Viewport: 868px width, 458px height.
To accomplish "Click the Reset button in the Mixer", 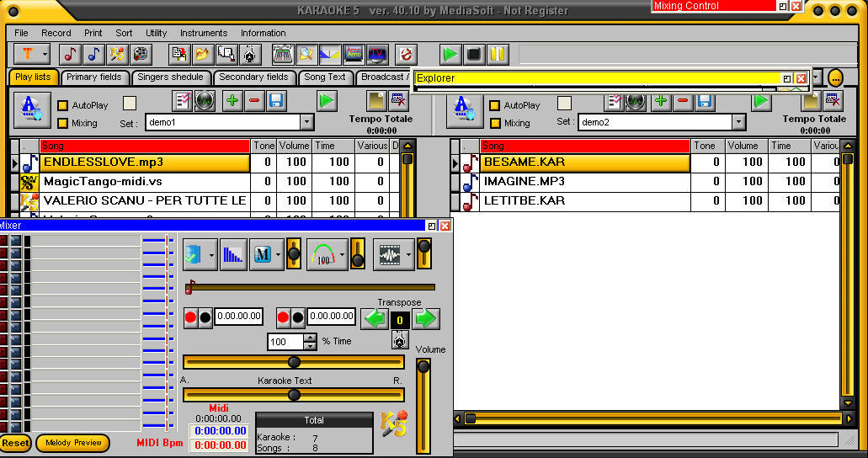I will (x=15, y=443).
